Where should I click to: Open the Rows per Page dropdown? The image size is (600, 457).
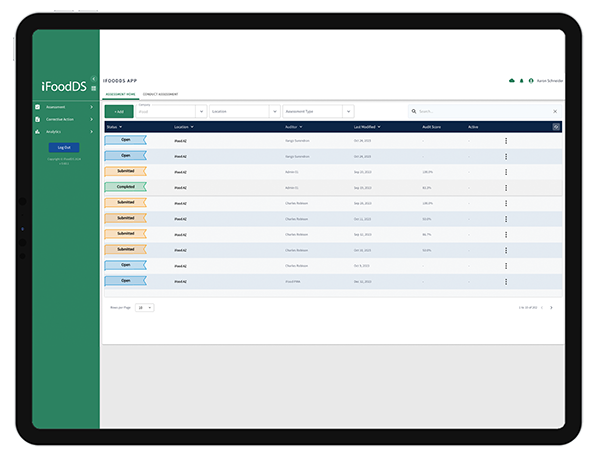pos(145,308)
